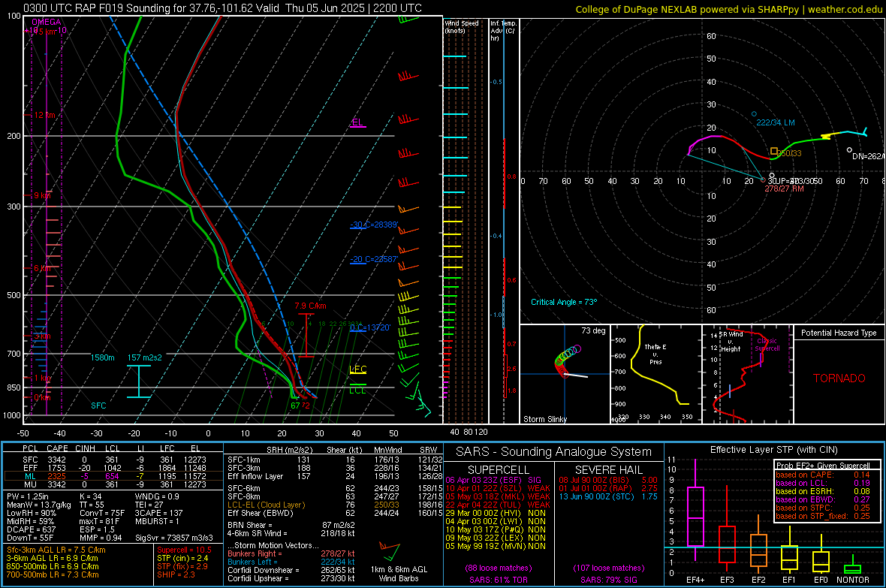Select the Eff Inflow Layer row
The image size is (886, 588).
(335, 476)
